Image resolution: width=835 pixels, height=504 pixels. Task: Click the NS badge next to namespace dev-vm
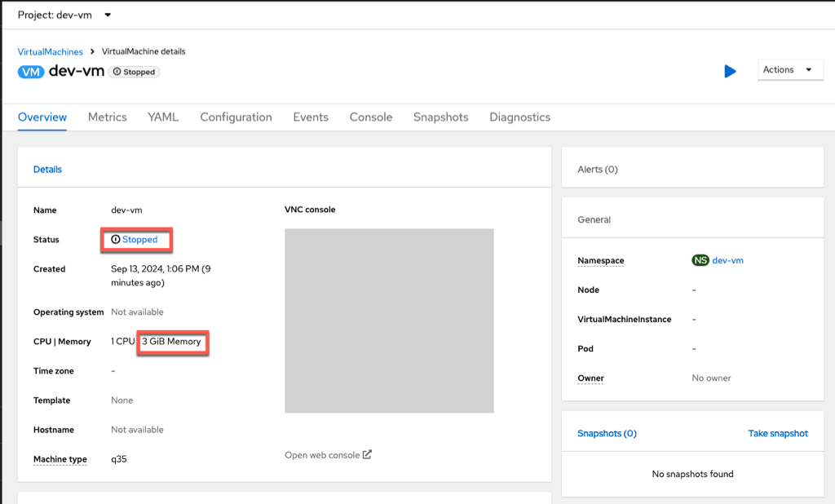698,260
